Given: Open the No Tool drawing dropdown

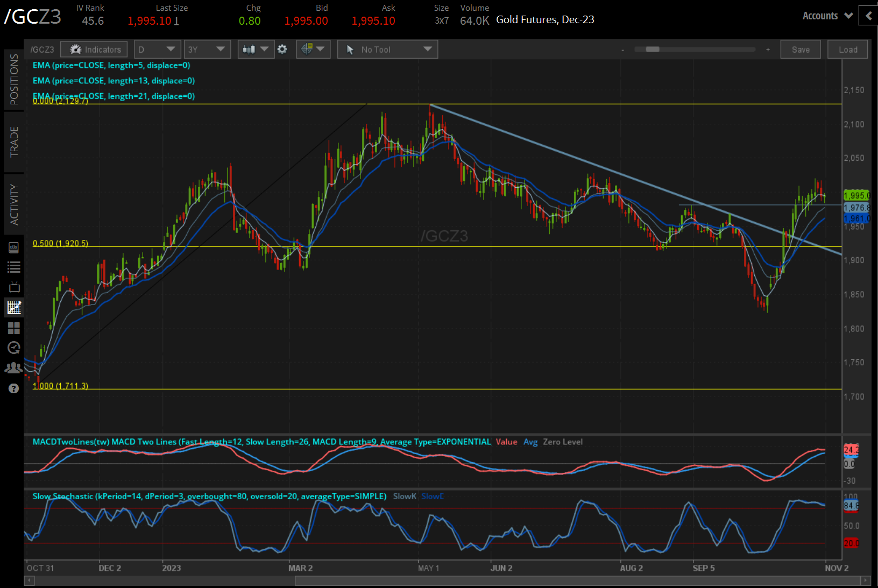Looking at the screenshot, I should tap(387, 49).
